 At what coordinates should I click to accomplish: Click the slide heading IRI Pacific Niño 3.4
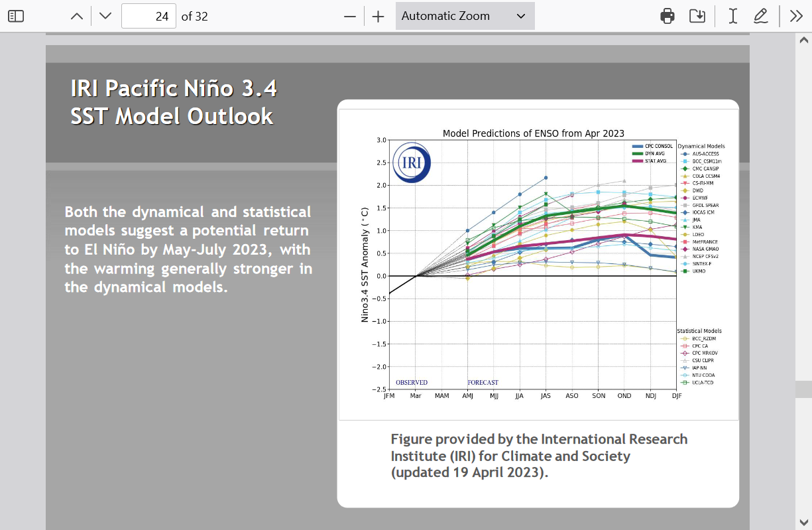click(174, 88)
